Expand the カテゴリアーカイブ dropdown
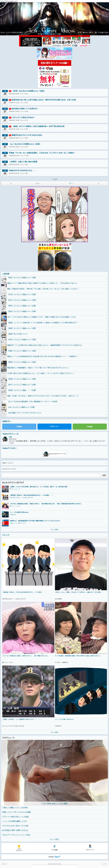Screen dimensions: 109x868 click(55, 469)
